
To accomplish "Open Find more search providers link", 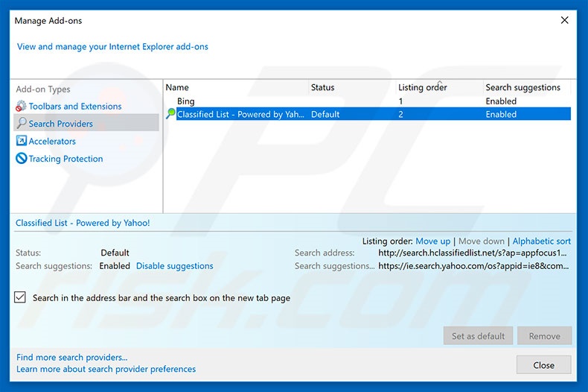I will (71, 358).
